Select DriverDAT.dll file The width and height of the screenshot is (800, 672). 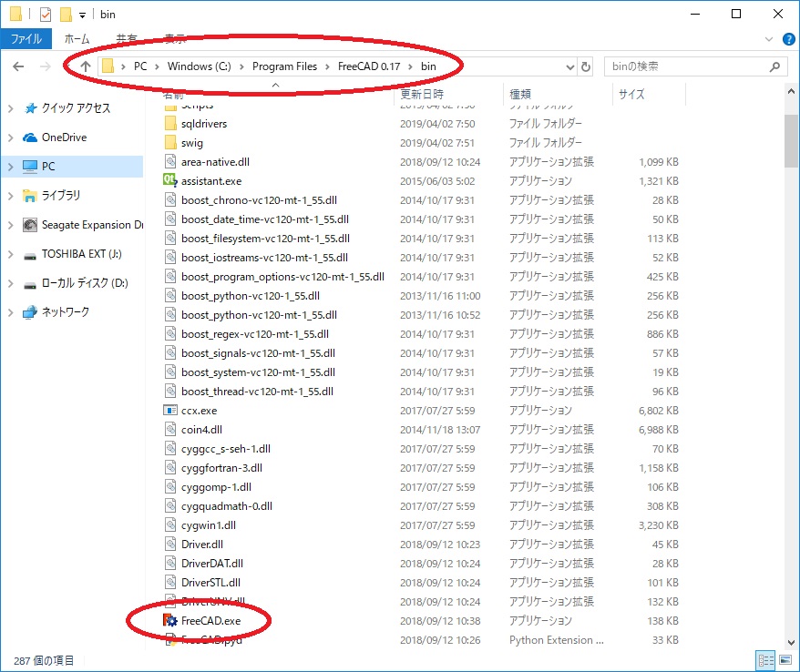click(212, 564)
